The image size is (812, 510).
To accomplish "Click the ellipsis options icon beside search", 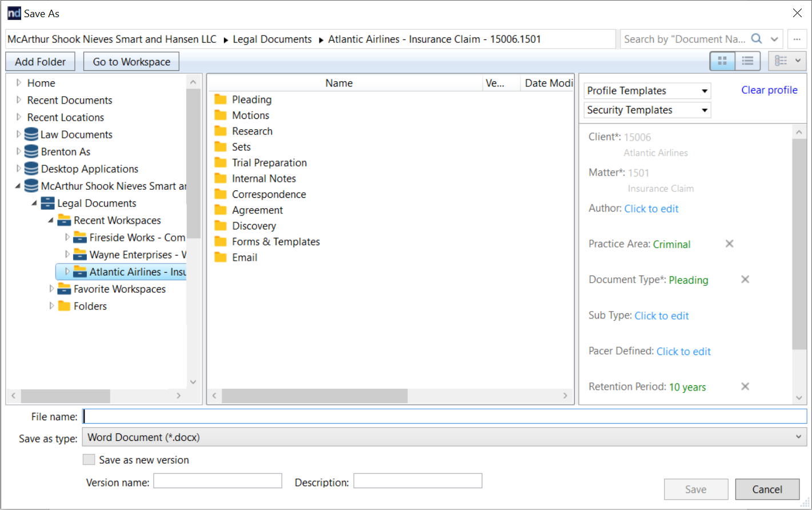I will pyautogui.click(x=798, y=39).
